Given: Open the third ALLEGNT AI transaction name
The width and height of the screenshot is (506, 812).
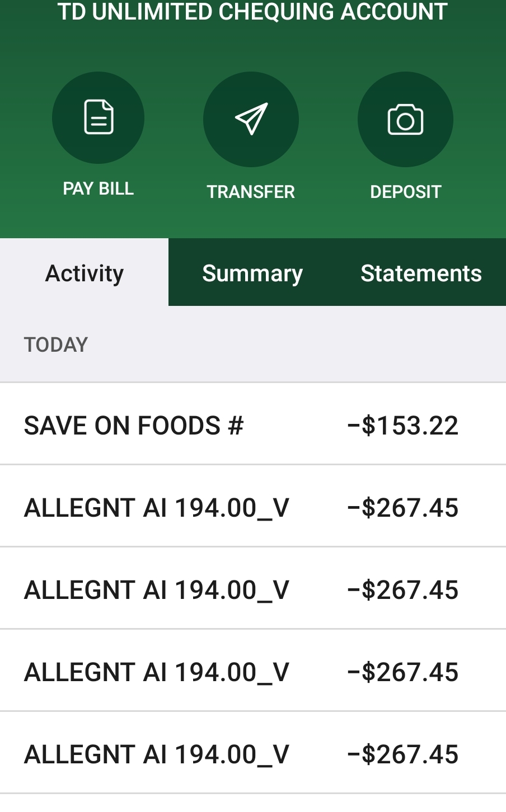Looking at the screenshot, I should pos(157,672).
